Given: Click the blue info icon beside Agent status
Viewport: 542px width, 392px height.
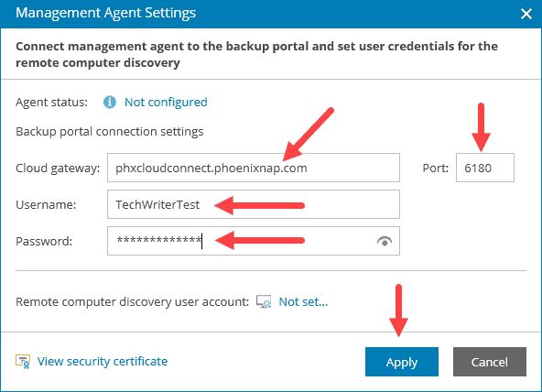Looking at the screenshot, I should click(x=110, y=102).
